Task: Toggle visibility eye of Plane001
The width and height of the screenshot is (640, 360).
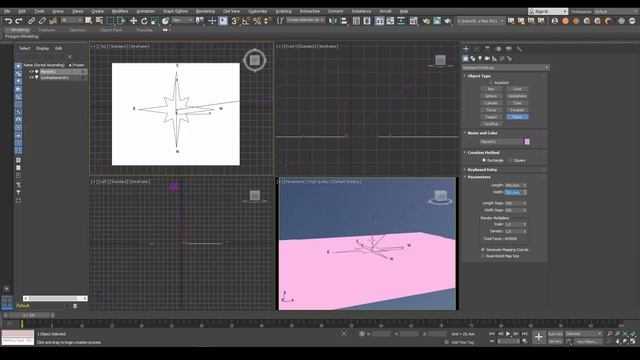Action: point(31,71)
